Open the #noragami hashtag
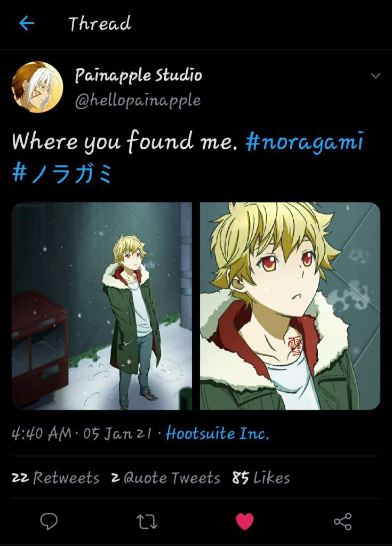 [x=305, y=142]
